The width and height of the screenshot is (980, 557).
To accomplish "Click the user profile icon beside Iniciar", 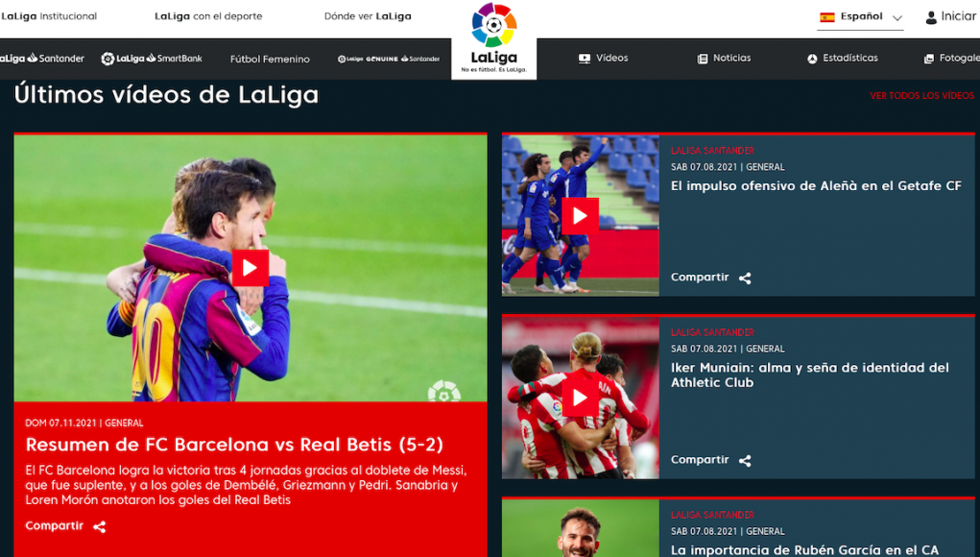I will [x=931, y=17].
